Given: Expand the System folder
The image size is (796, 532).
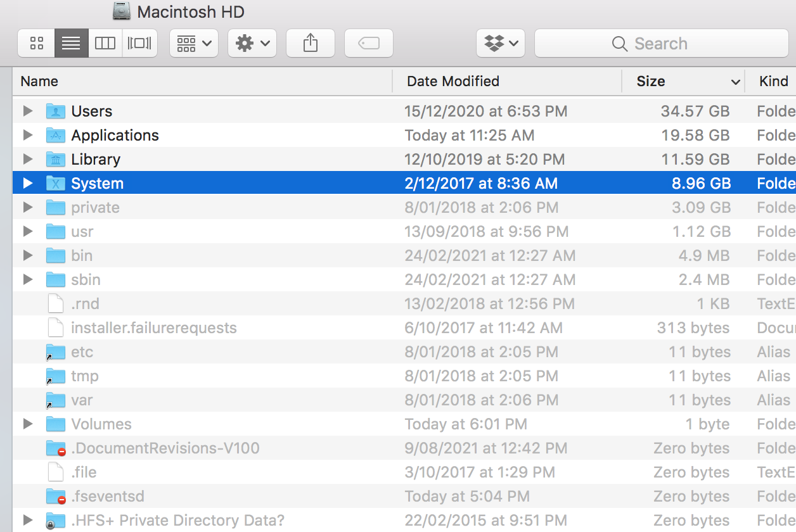Looking at the screenshot, I should tap(27, 184).
